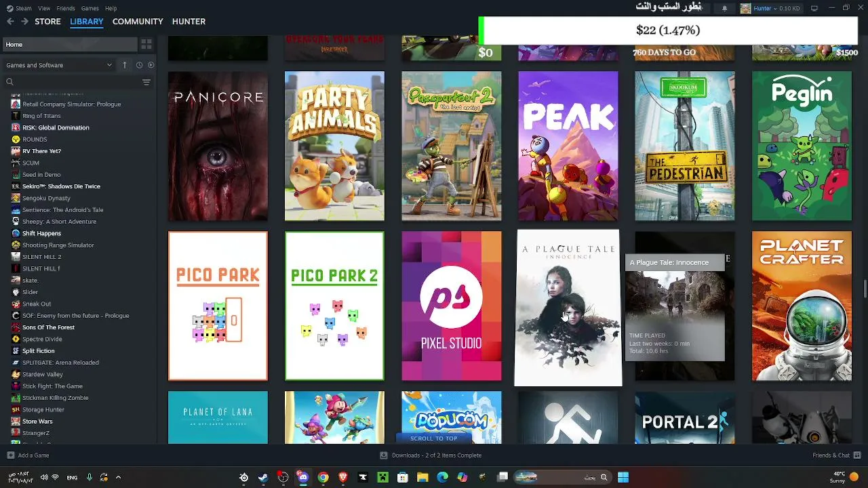Open the highlighted A Plague Tale: Innocence cover
The height and width of the screenshot is (488, 868).
pyautogui.click(x=568, y=308)
